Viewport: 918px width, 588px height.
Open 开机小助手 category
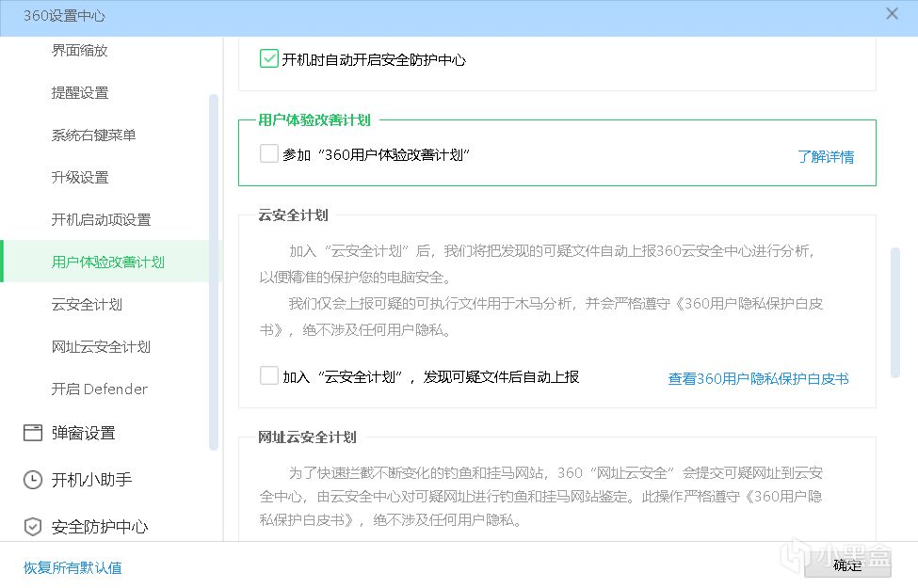click(91, 480)
